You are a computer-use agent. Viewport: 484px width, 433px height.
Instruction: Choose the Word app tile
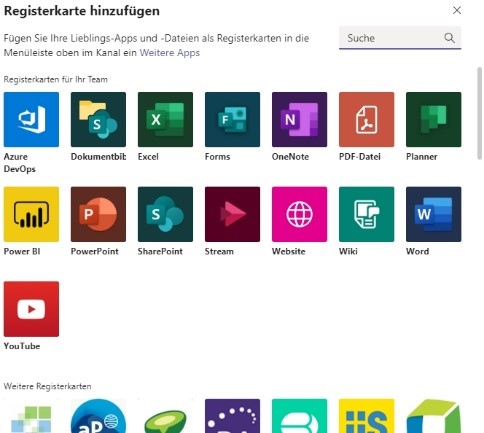(x=433, y=214)
